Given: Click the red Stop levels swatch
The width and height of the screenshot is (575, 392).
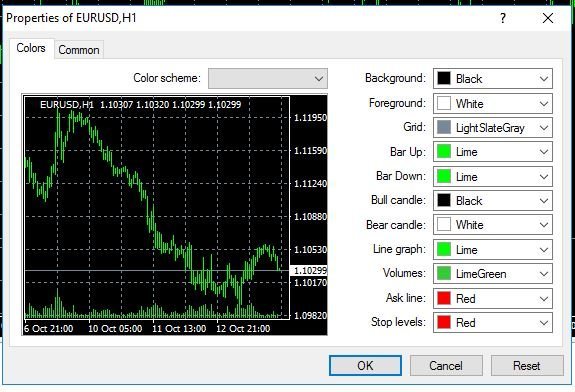Looking at the screenshot, I should pyautogui.click(x=444, y=322).
